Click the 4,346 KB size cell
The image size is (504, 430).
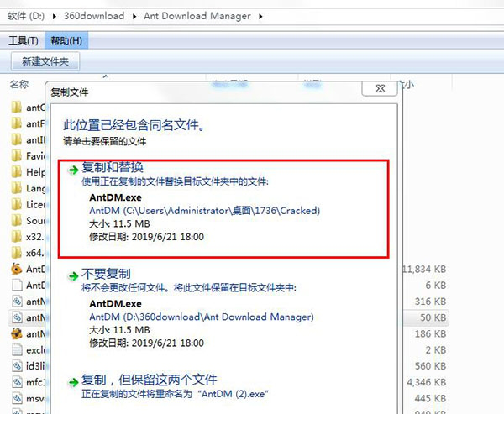click(427, 382)
